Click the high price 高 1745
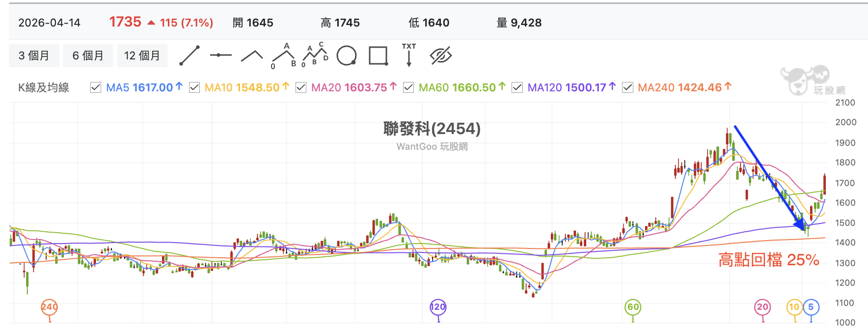The image size is (868, 327). click(340, 23)
